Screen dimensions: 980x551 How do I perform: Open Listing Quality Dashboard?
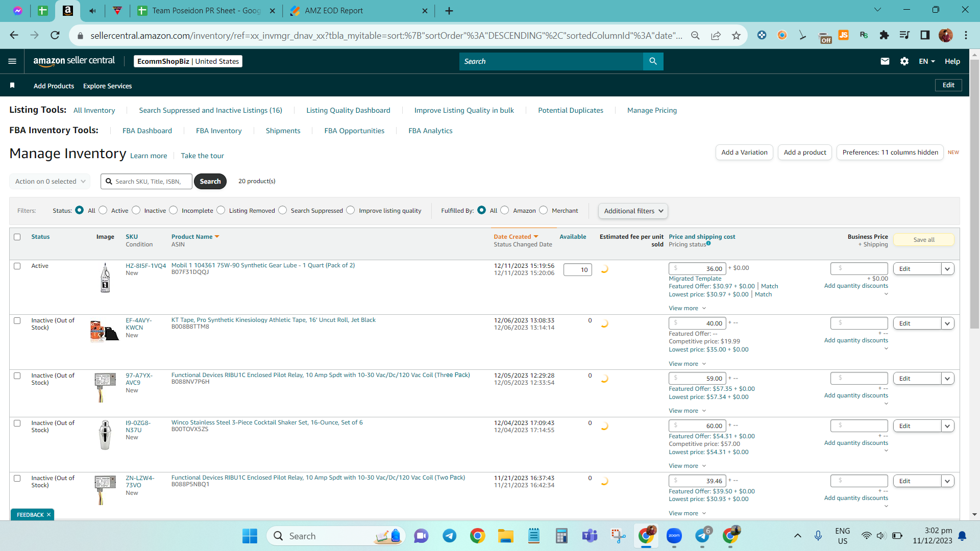coord(348,110)
